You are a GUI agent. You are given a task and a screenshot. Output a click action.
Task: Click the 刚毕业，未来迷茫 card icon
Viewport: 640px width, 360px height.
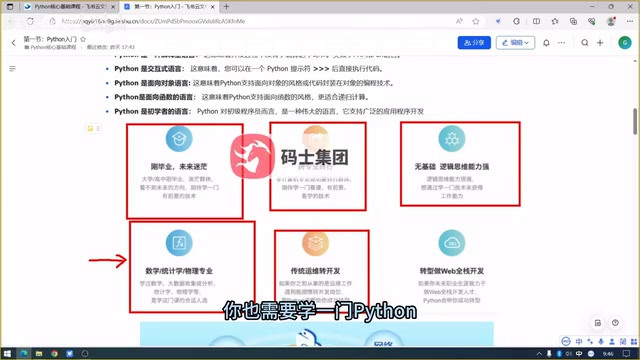click(x=179, y=138)
